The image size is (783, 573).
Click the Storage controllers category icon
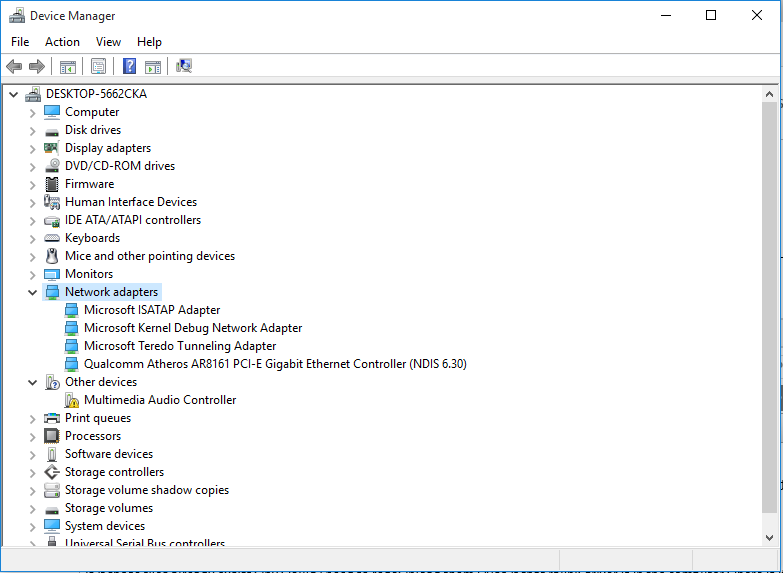click(x=52, y=472)
